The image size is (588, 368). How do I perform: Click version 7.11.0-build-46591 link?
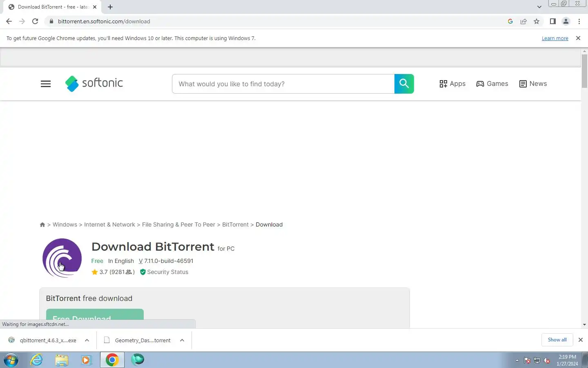tap(166, 261)
